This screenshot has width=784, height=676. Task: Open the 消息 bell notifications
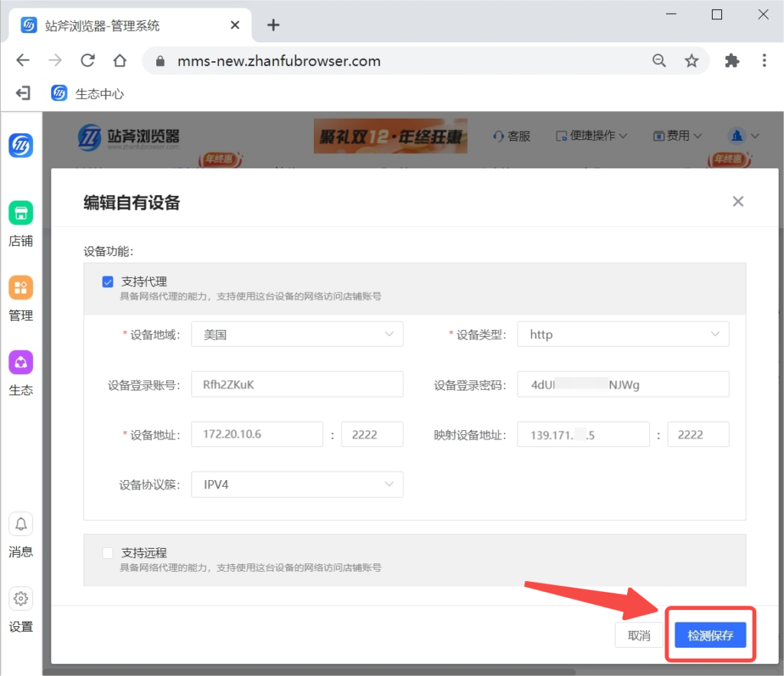tap(21, 535)
